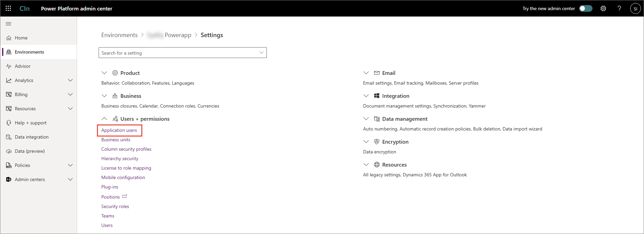Open Advisor from the sidebar
644x234 pixels.
[x=39, y=66]
